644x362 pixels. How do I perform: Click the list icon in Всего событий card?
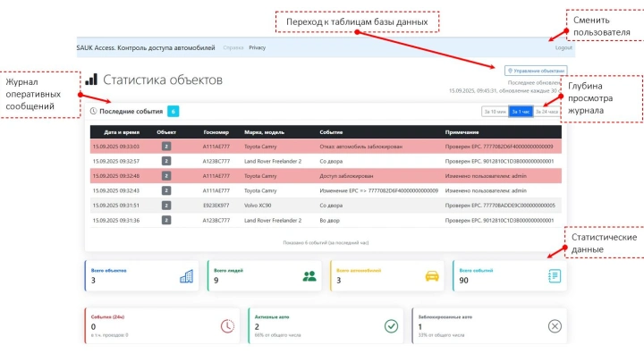coord(555,276)
